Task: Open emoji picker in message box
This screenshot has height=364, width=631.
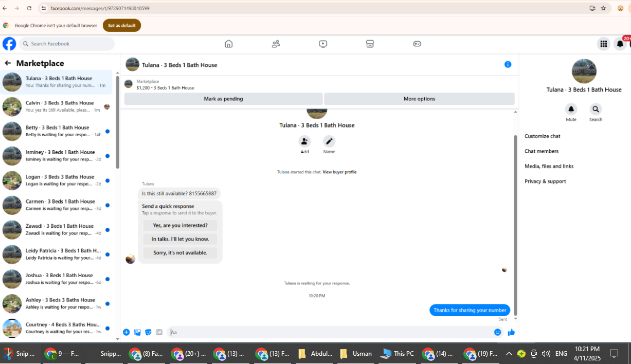Action: (497, 332)
